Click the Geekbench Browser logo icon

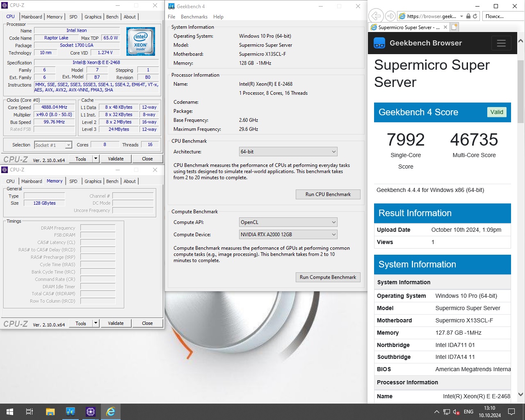379,43
